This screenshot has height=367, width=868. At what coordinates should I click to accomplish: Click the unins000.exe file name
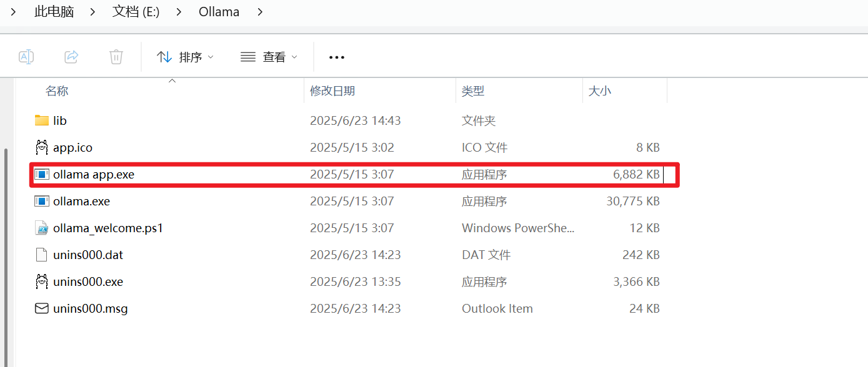pos(88,282)
